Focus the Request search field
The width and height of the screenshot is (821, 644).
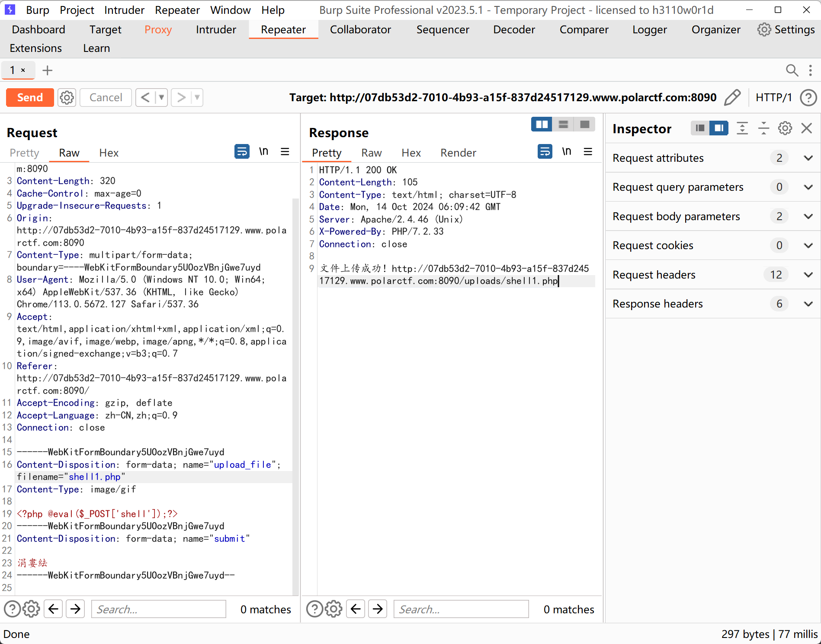click(159, 609)
